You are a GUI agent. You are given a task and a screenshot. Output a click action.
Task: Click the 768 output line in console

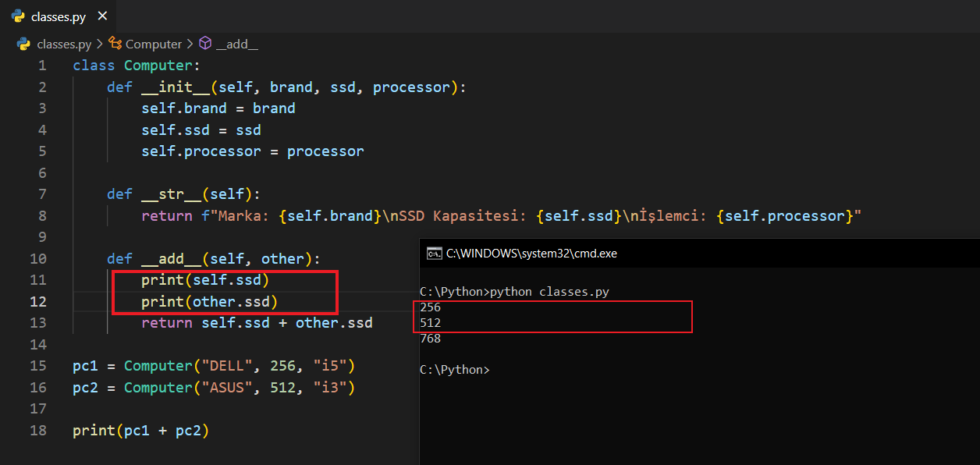coord(430,339)
